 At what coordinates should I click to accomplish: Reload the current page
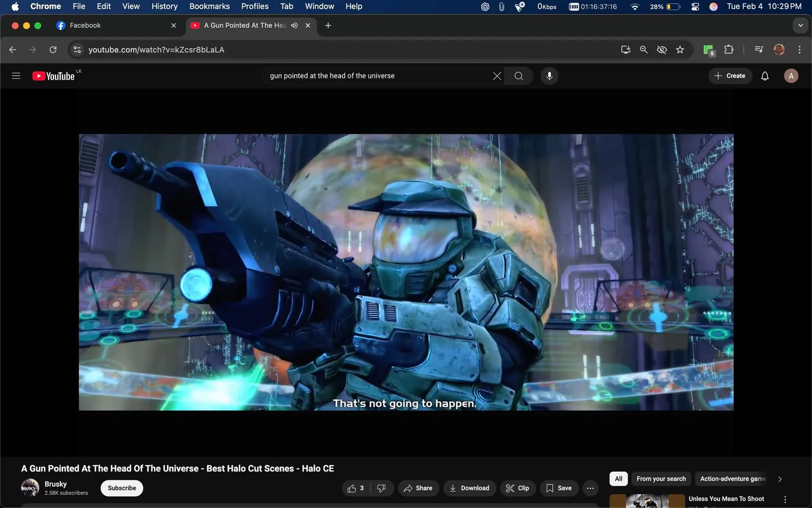53,49
